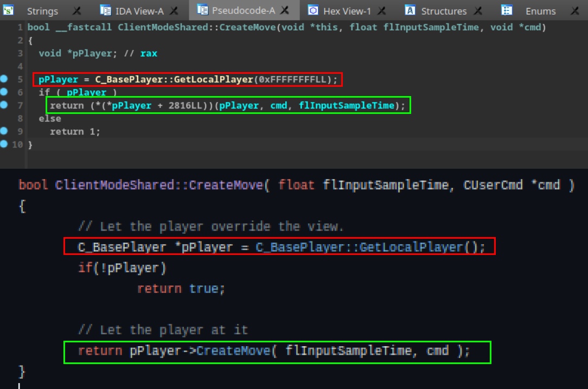Toggle breakpoint dot on line 9
This screenshot has width=588, height=389.
point(4,131)
